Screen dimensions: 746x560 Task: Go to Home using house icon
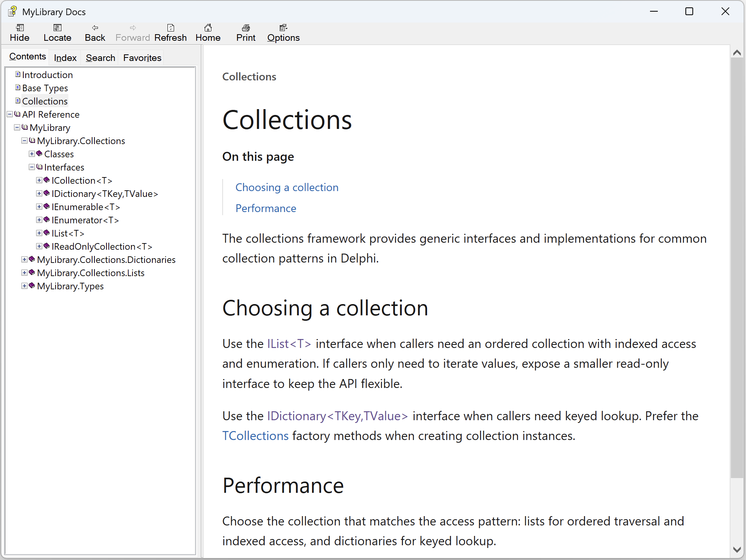(208, 28)
